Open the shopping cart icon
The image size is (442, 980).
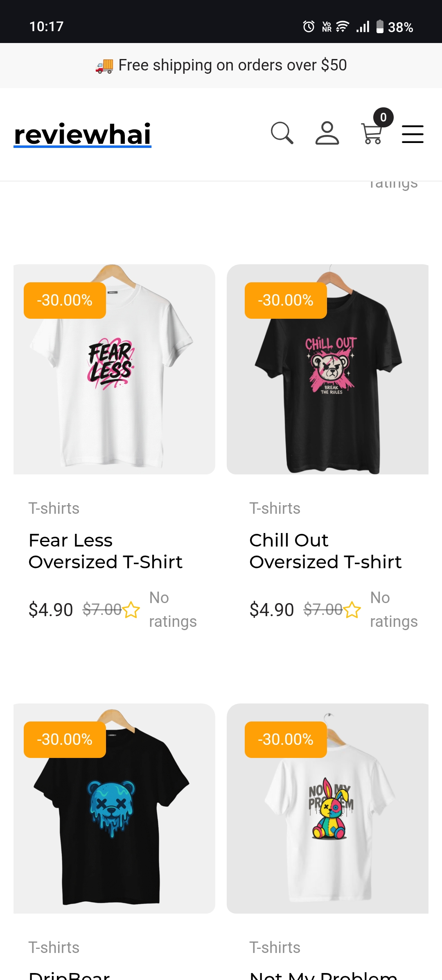click(372, 135)
